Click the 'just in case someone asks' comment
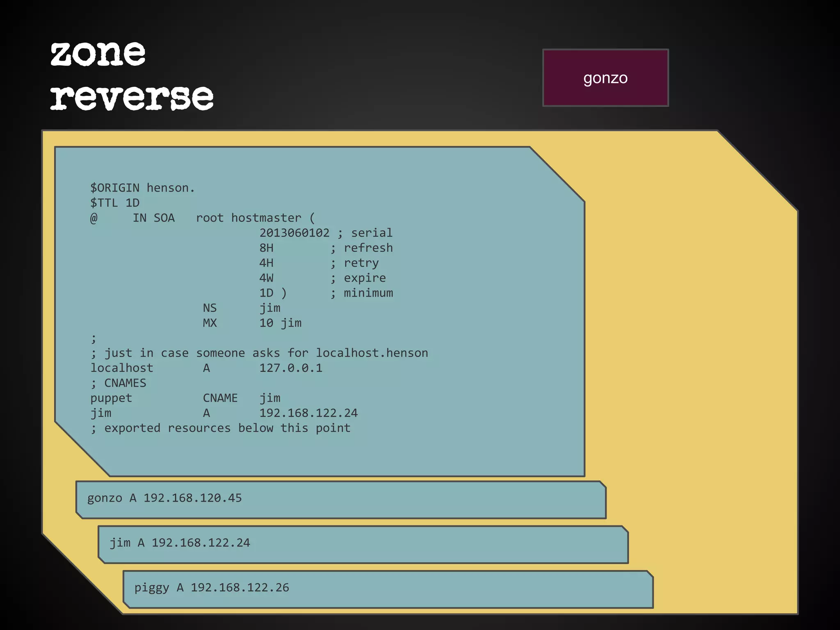840x630 pixels. (259, 353)
